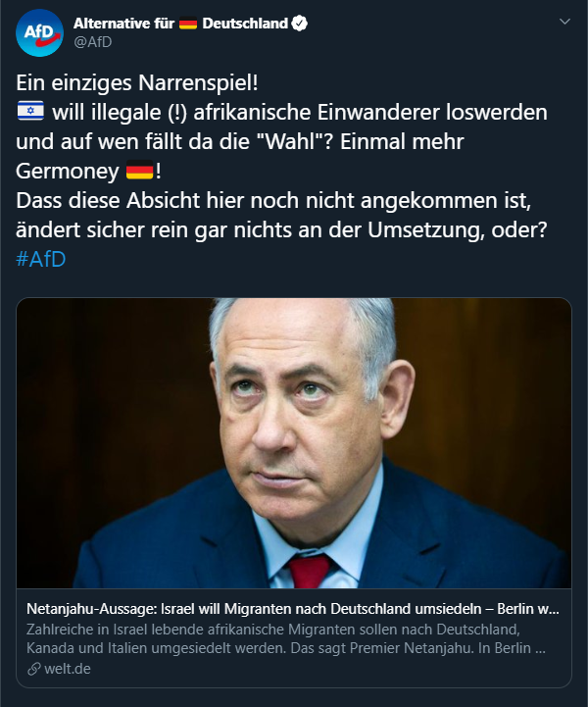Screen dimensions: 588x707
Task: Click the link icon beside welt.de
Action: [x=33, y=669]
